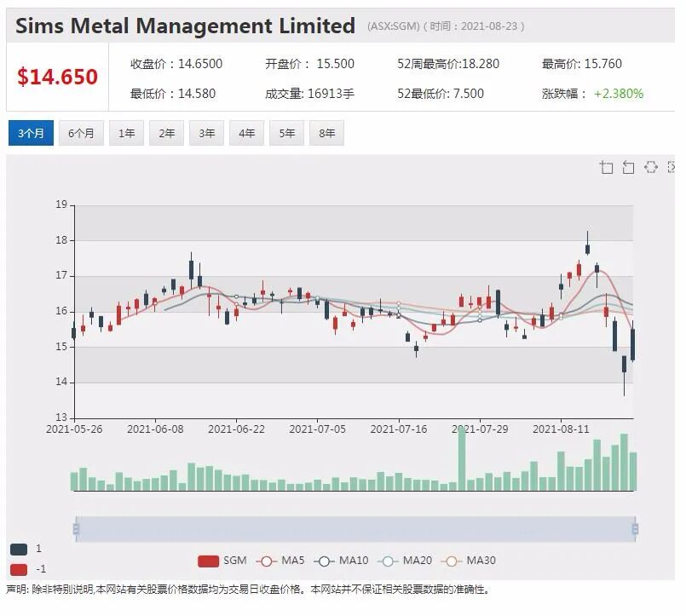Click the 2021-05-26 axis date label
Viewport: 686px width, 616px height.
click(x=74, y=429)
